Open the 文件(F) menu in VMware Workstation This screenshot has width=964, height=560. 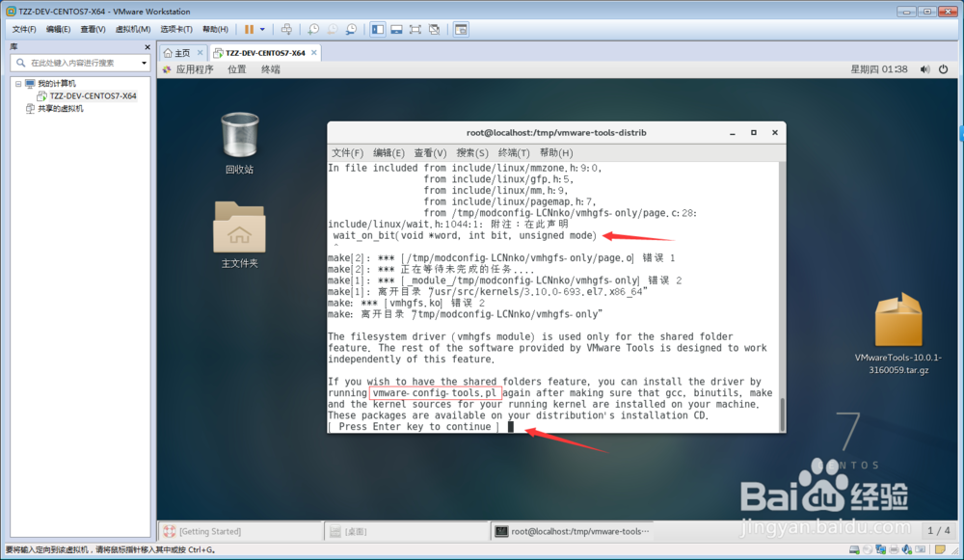click(24, 29)
